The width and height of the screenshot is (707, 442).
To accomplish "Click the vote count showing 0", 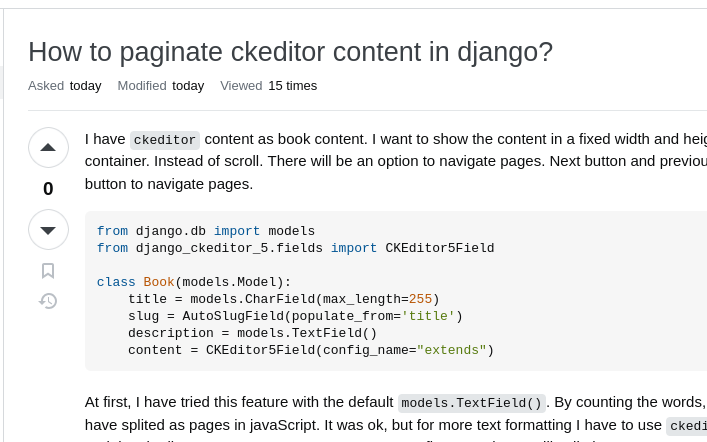I will [48, 189].
